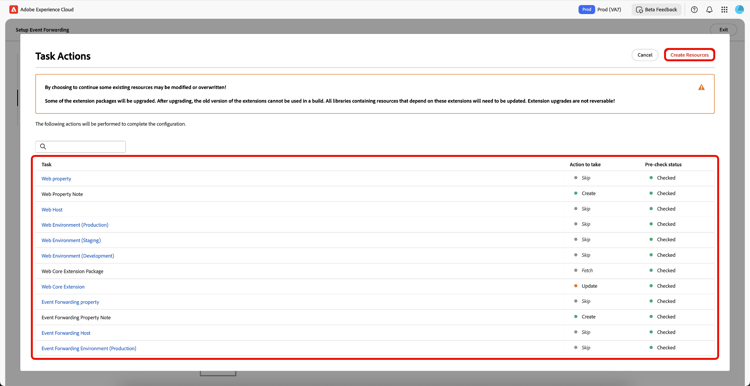Click Exit button in Setup Event Forwarding
This screenshot has height=386, width=750.
724,30
